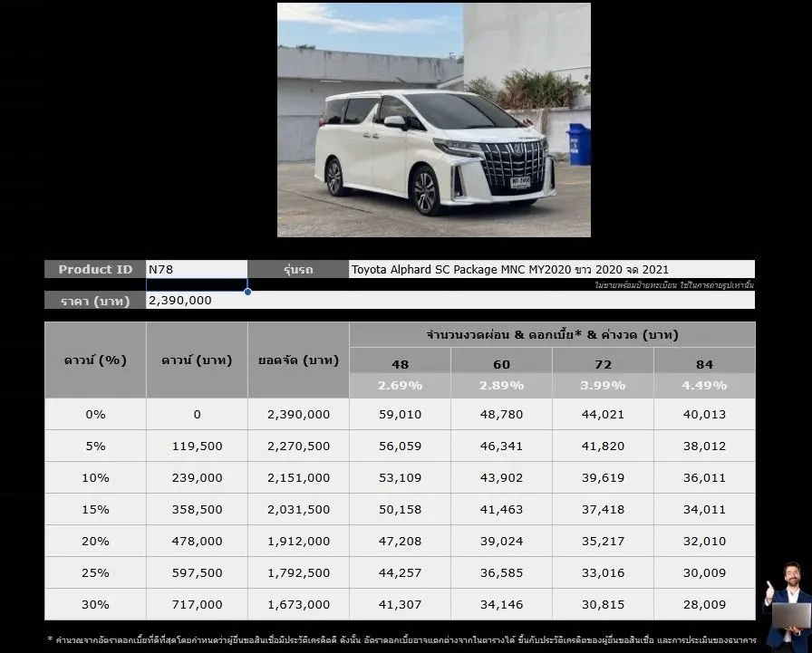
Task: Select the finance amount 2,031,500
Action: coord(298,509)
